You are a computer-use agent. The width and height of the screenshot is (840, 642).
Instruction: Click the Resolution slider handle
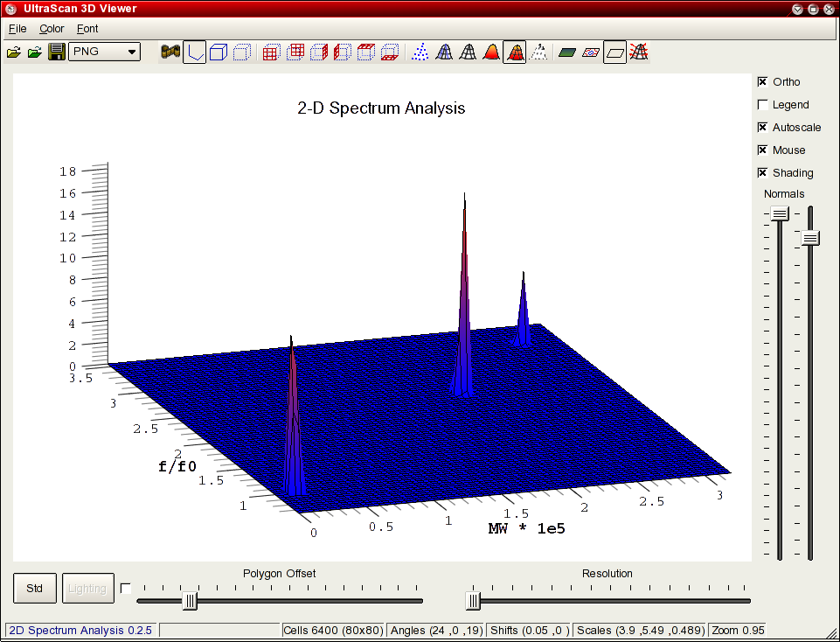473,601
